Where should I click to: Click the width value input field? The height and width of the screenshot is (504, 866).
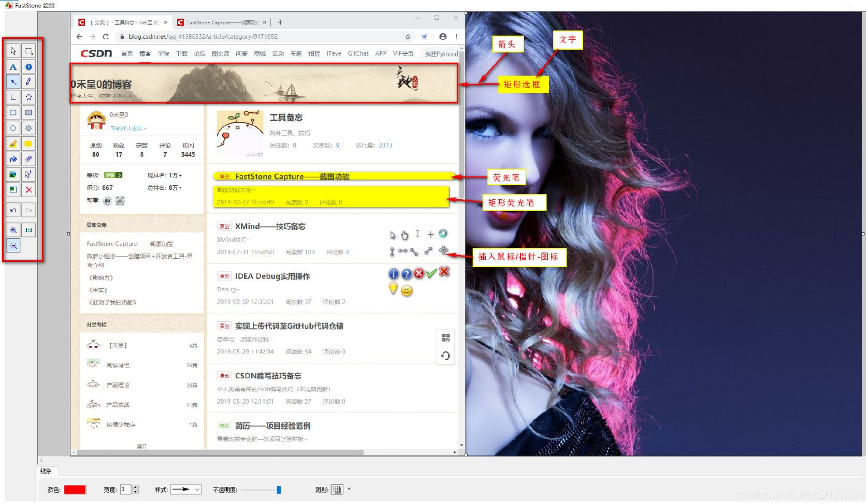point(125,490)
